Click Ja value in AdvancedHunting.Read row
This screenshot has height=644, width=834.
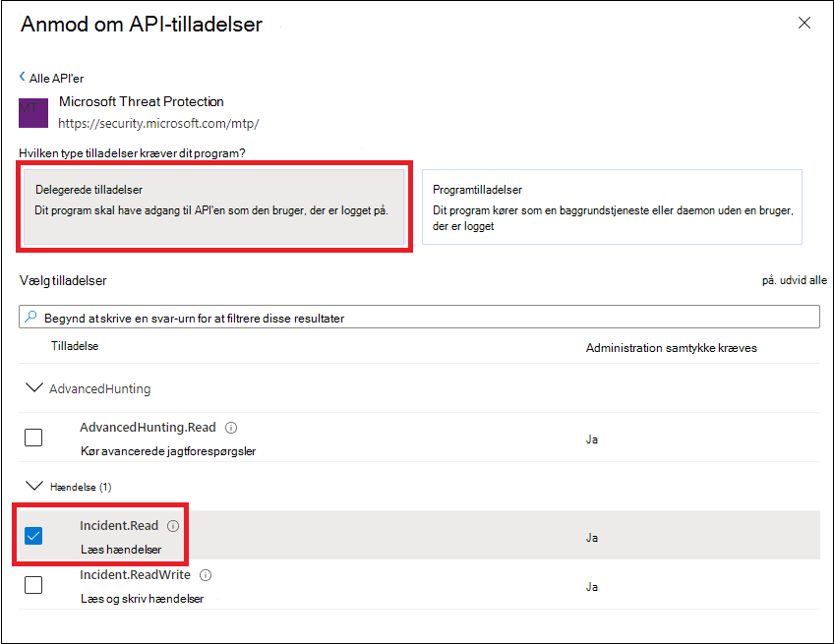[592, 439]
